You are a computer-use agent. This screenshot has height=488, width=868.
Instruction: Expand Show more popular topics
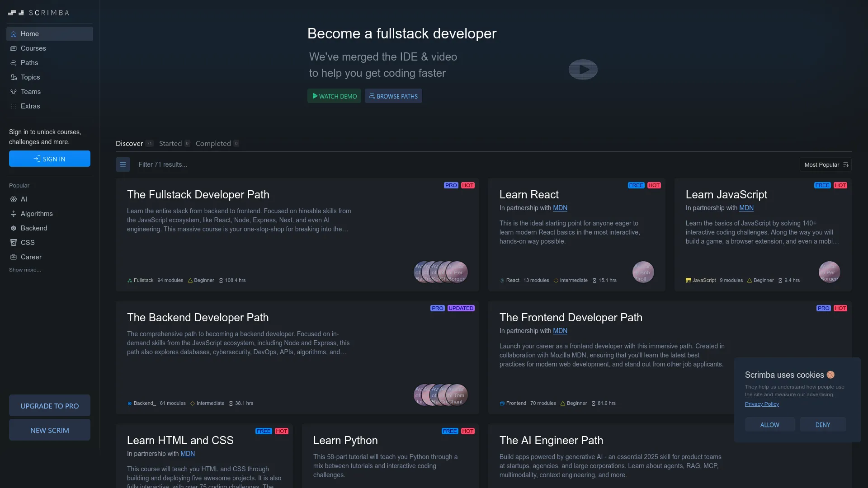pyautogui.click(x=25, y=270)
